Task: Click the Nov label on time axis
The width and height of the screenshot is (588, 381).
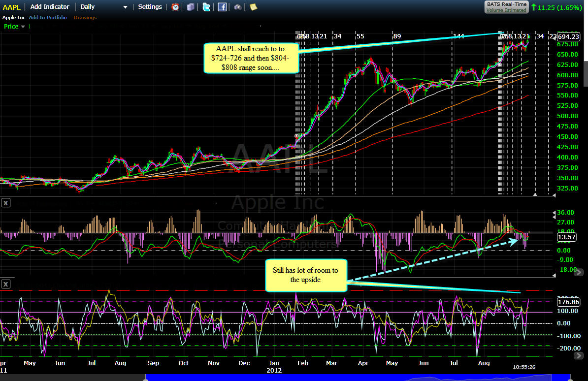Action: (213, 363)
